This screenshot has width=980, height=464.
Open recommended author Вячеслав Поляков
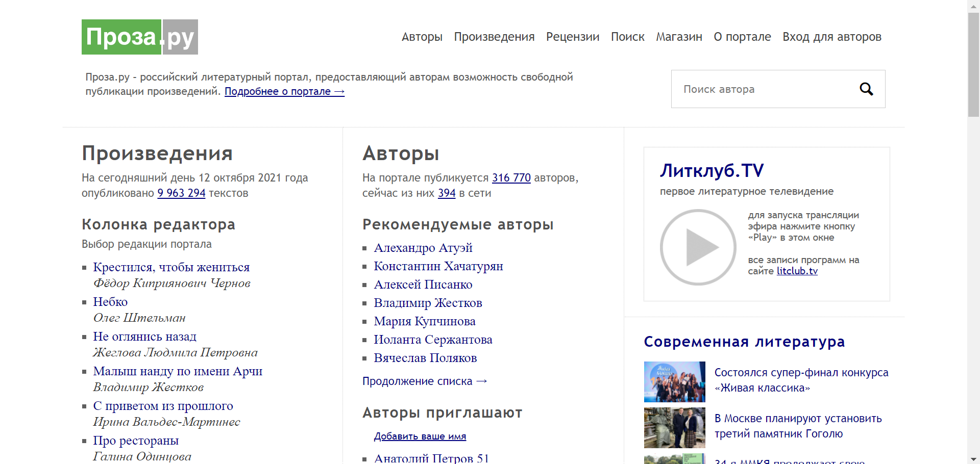tap(425, 358)
